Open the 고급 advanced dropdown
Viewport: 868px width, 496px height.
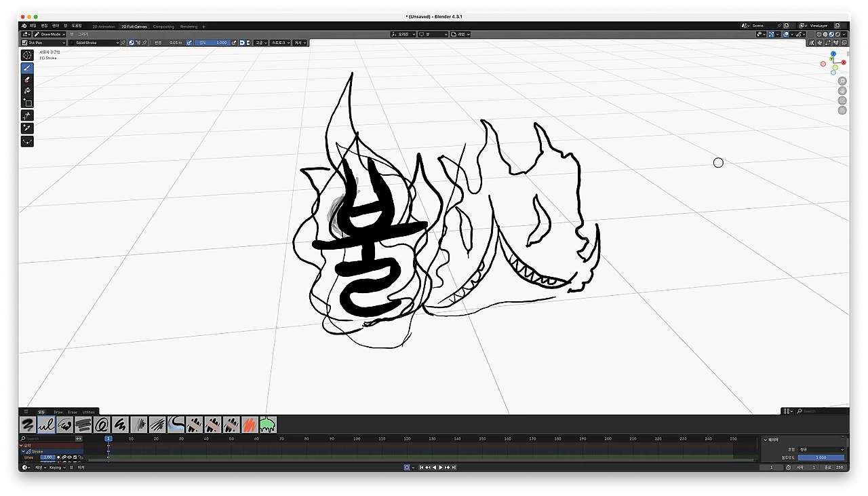(261, 43)
